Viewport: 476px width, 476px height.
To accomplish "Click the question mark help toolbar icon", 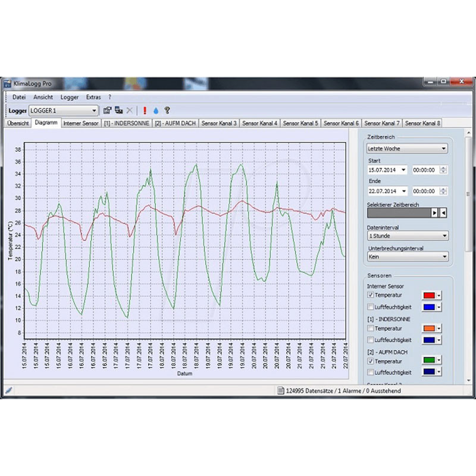I will [x=167, y=110].
